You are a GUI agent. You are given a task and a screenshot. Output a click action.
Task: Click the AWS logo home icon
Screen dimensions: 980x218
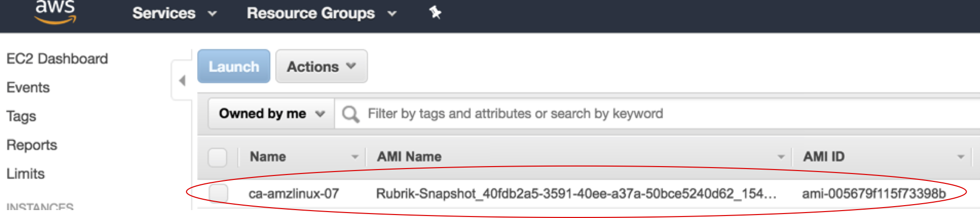pyautogui.click(x=56, y=12)
